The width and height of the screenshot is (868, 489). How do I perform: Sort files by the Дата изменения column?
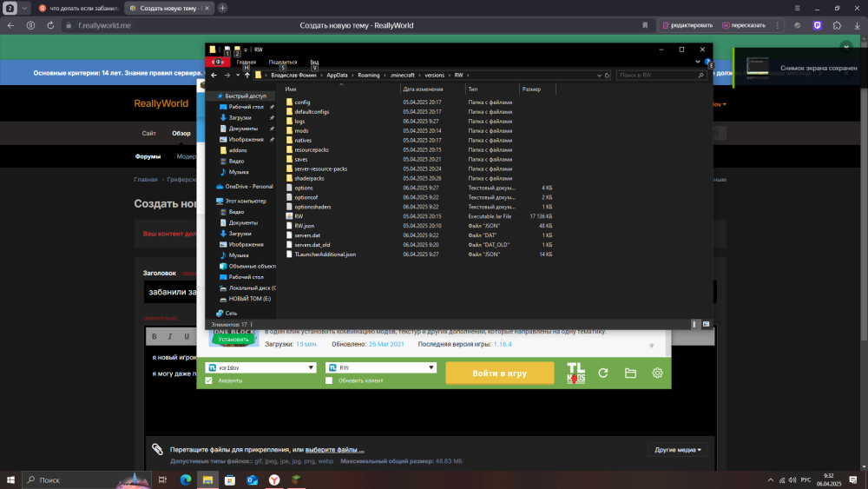[x=423, y=89]
